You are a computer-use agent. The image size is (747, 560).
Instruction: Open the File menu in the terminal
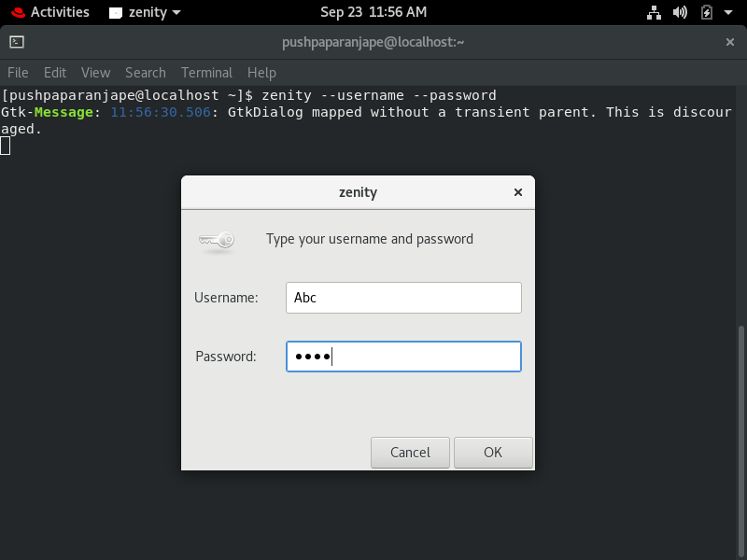point(17,73)
